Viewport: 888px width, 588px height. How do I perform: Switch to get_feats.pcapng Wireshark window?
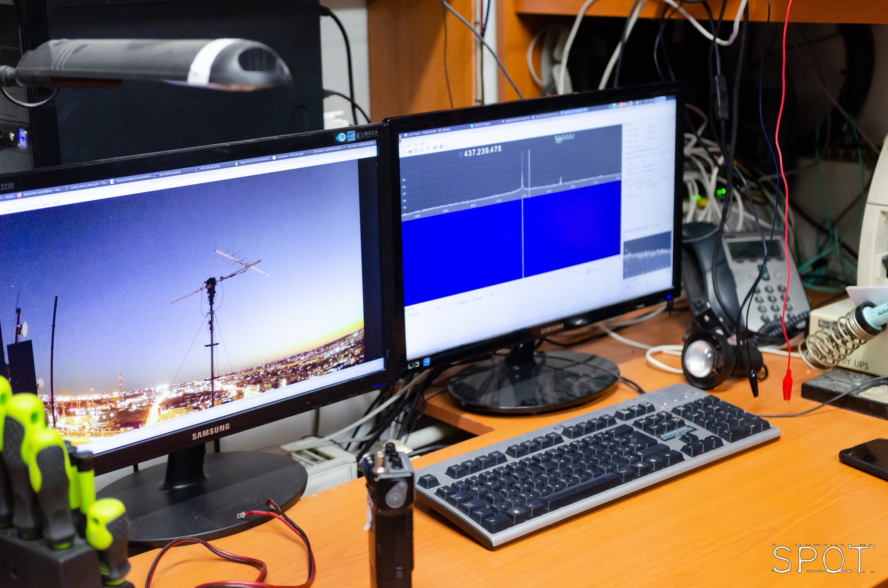[x=167, y=174]
